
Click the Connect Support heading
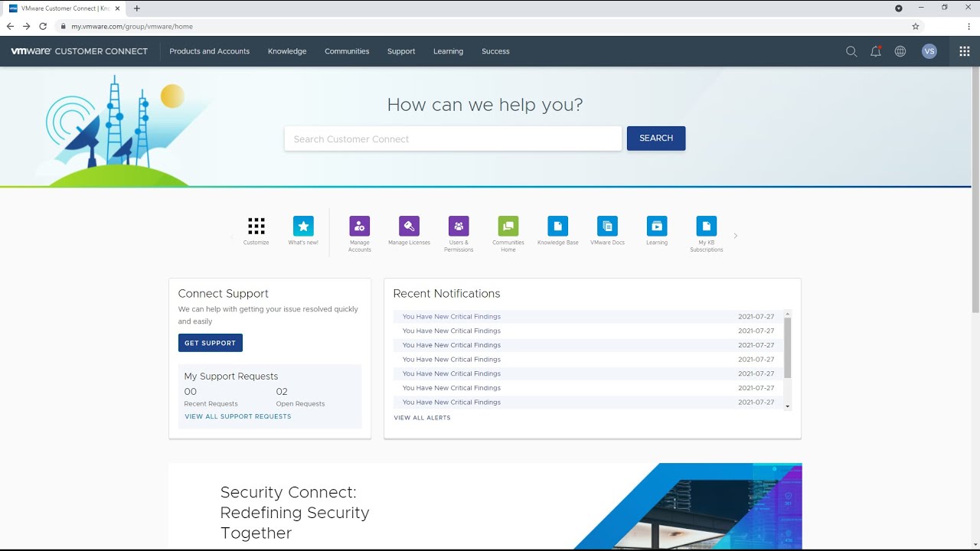click(x=224, y=294)
